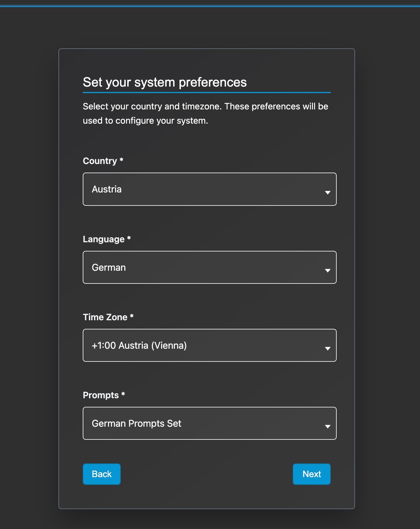
Task: Click the Time Zone caret icon
Action: [x=327, y=348]
